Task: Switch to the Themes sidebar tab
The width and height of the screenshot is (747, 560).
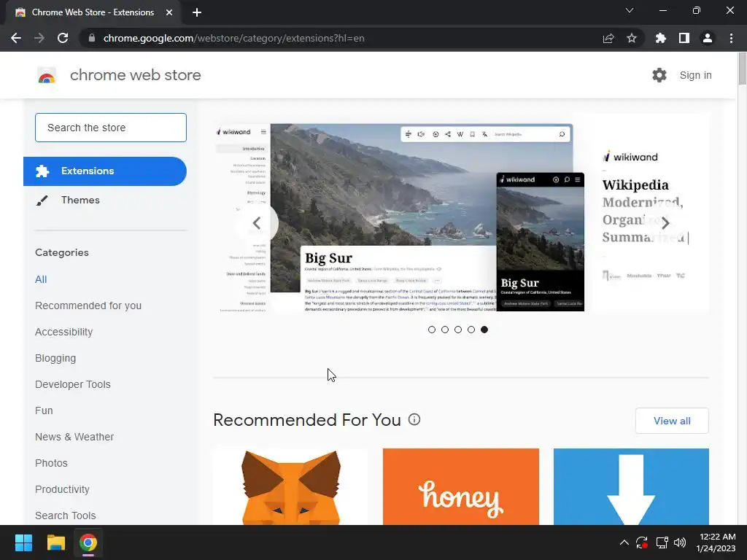Action: 105,200
